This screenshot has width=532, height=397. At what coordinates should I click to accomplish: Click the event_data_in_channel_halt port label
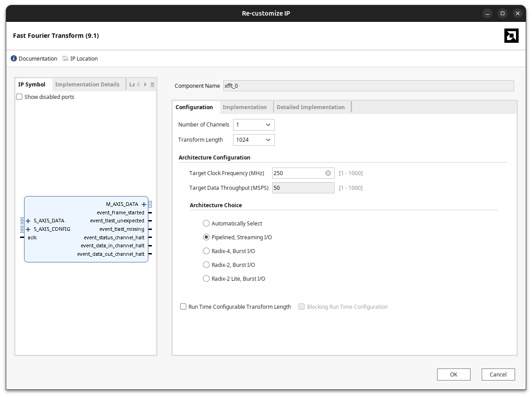click(113, 246)
